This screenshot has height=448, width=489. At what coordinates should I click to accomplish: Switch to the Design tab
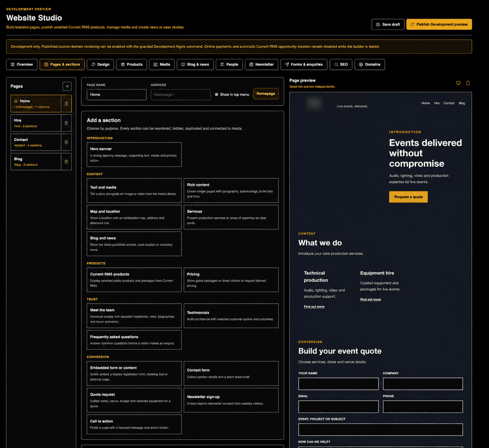point(101,65)
